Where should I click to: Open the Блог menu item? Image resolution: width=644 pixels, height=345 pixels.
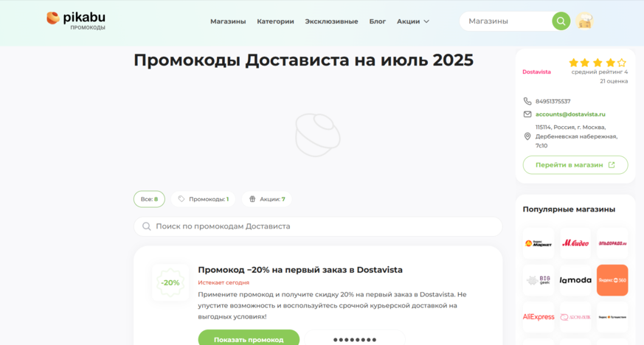point(378,21)
